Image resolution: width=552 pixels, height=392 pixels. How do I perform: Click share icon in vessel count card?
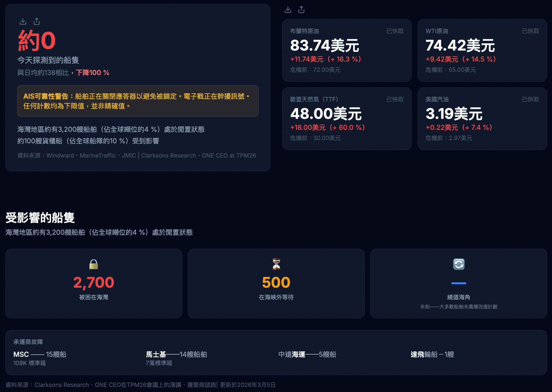37,21
